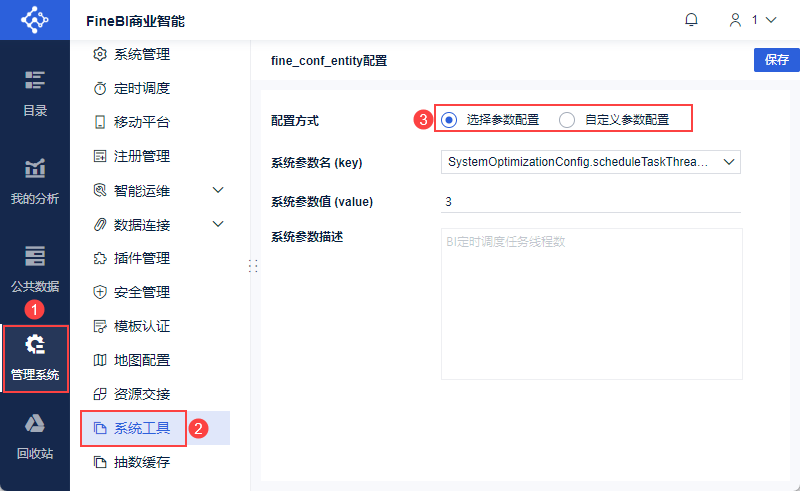Screen dimensions: 800x491
Task: Click the 模板认证 icon
Action: pos(100,326)
